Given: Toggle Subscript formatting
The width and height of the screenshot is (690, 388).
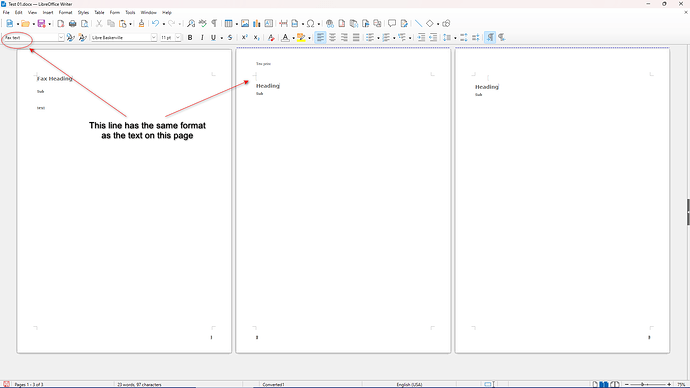Looking at the screenshot, I should point(257,38).
